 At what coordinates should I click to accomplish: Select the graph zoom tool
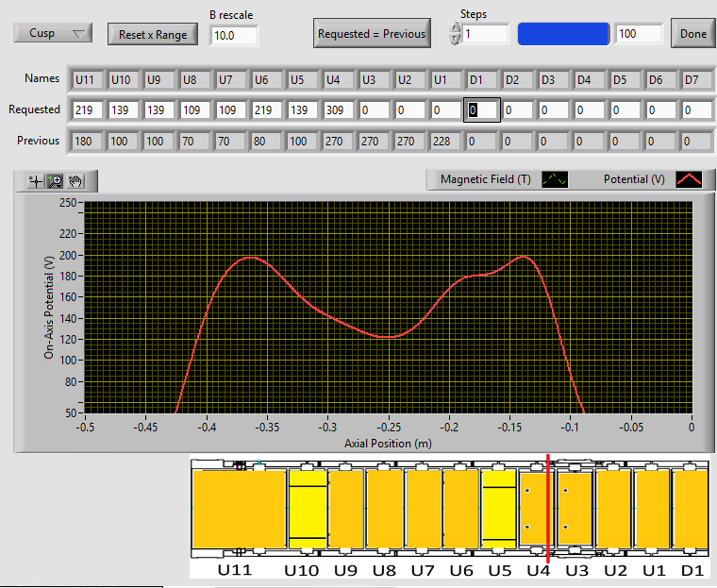pos(55,181)
